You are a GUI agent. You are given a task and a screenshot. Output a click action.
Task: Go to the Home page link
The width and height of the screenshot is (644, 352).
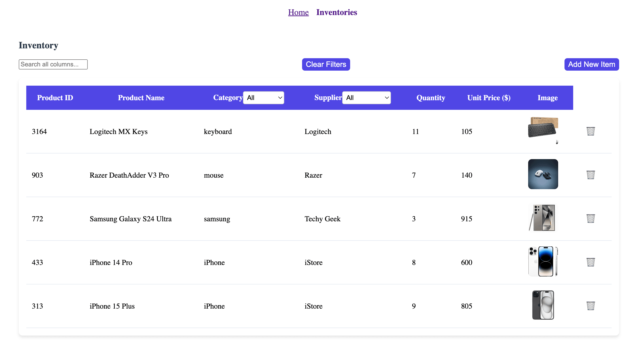tap(298, 12)
